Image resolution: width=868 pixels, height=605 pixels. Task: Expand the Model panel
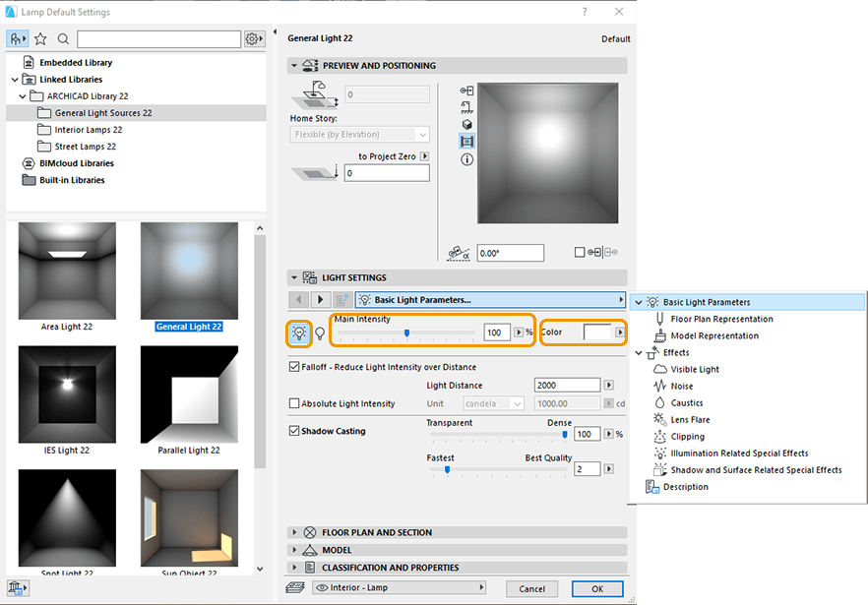[294, 550]
